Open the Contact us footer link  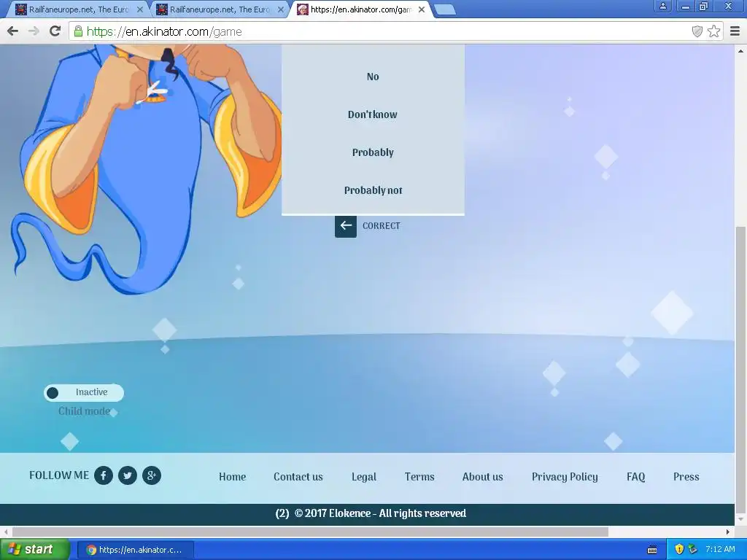(x=298, y=477)
